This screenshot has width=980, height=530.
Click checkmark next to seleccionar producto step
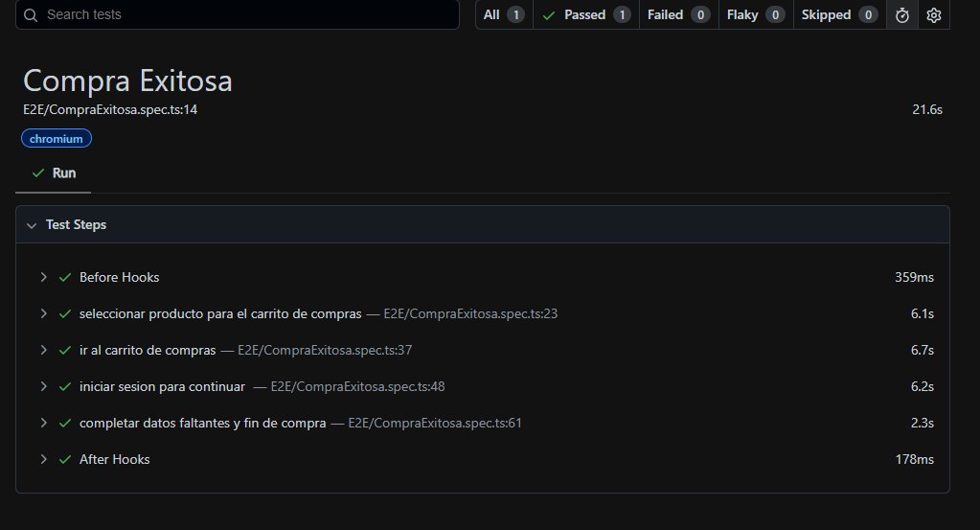tap(65, 313)
